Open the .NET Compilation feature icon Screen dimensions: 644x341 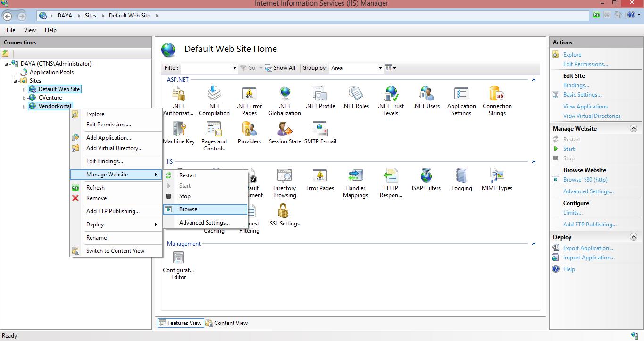[x=214, y=101]
